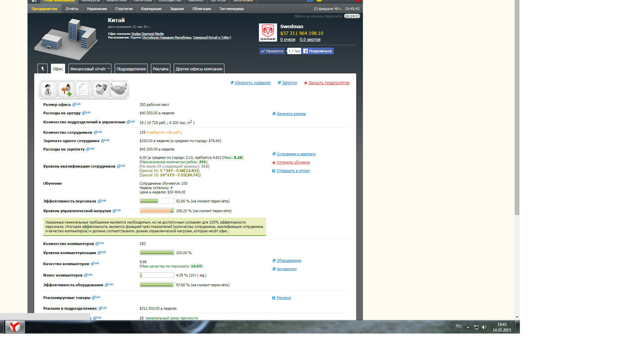Open Dodge Diamond Mantis company link
This screenshot has height=362, width=644.
coord(148,34)
